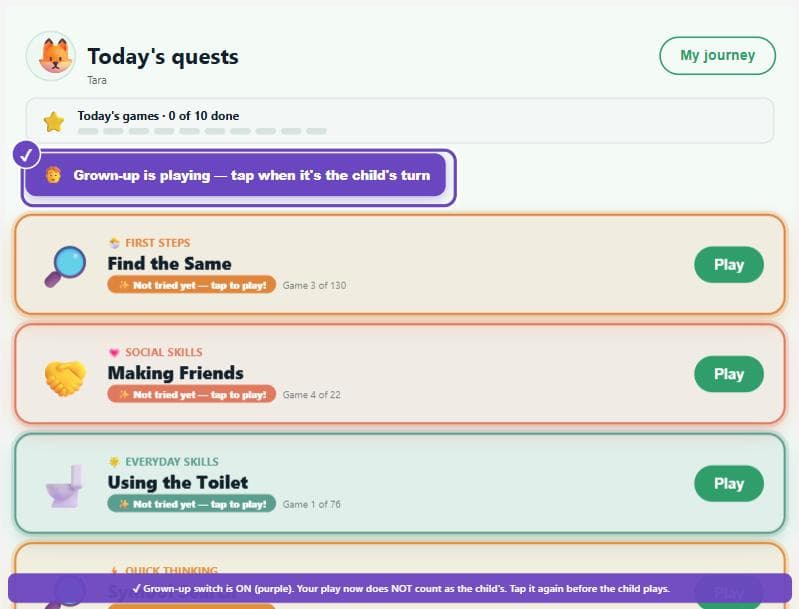Click the Using the Toilet title
This screenshot has height=609, width=799.
(x=178, y=482)
